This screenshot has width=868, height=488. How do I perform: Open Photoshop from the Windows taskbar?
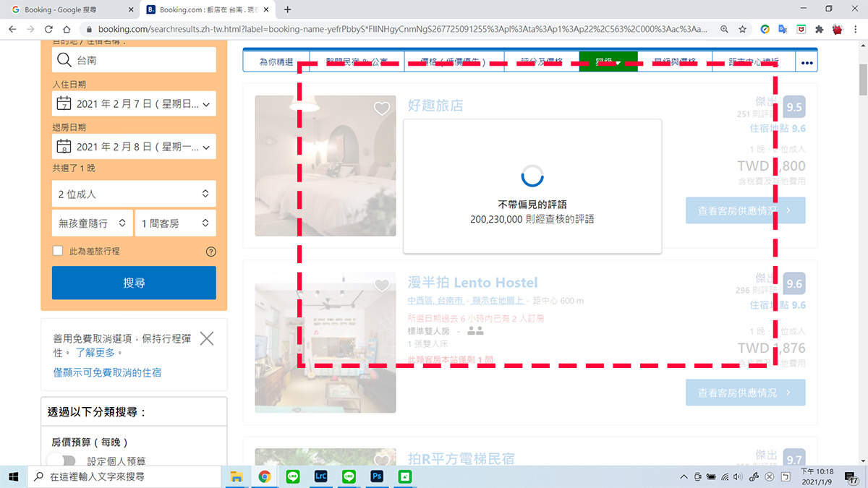click(376, 476)
